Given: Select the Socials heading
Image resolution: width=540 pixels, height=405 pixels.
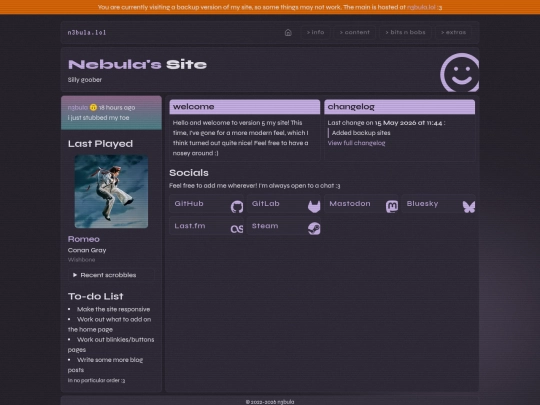Looking at the screenshot, I should [x=189, y=173].
